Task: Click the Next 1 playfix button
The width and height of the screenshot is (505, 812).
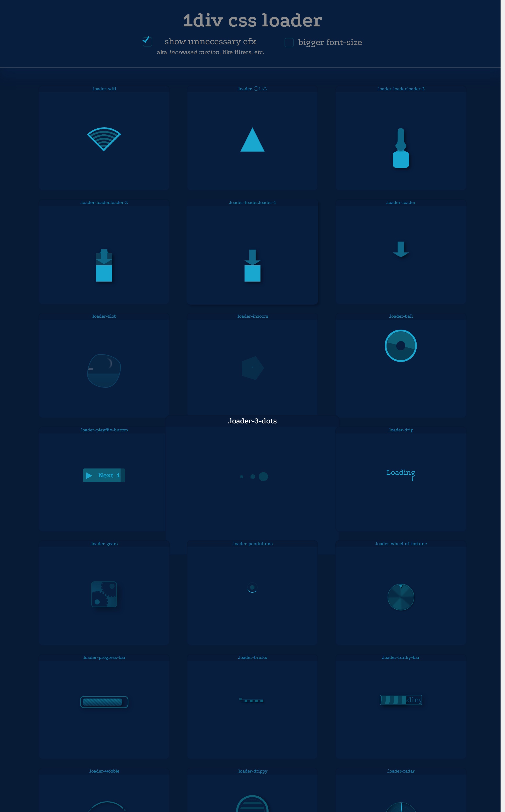Action: pyautogui.click(x=104, y=475)
